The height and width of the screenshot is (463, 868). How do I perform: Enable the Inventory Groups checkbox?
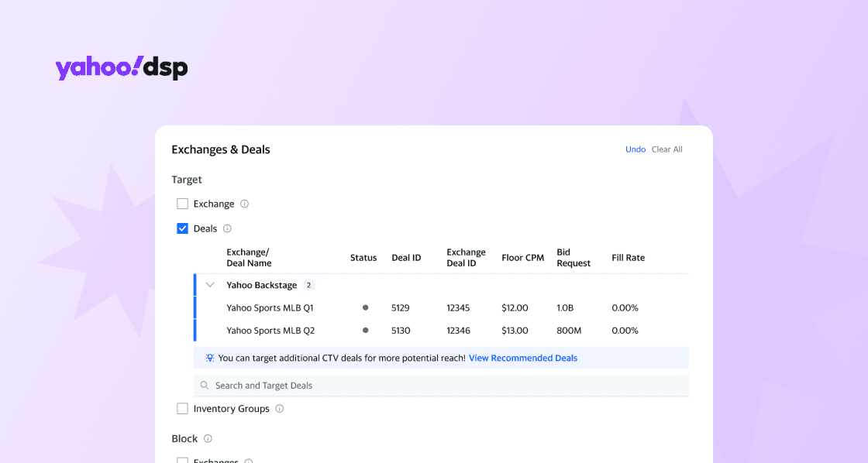tap(182, 409)
